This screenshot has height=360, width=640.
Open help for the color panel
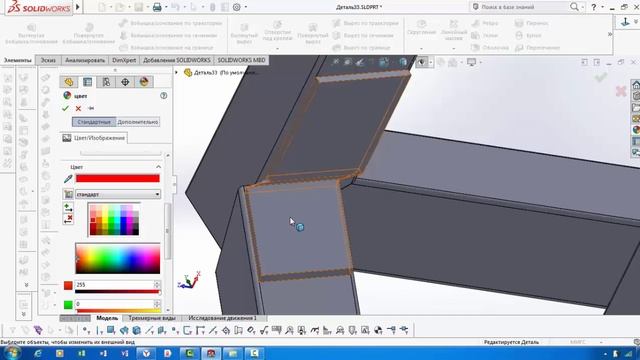click(164, 96)
